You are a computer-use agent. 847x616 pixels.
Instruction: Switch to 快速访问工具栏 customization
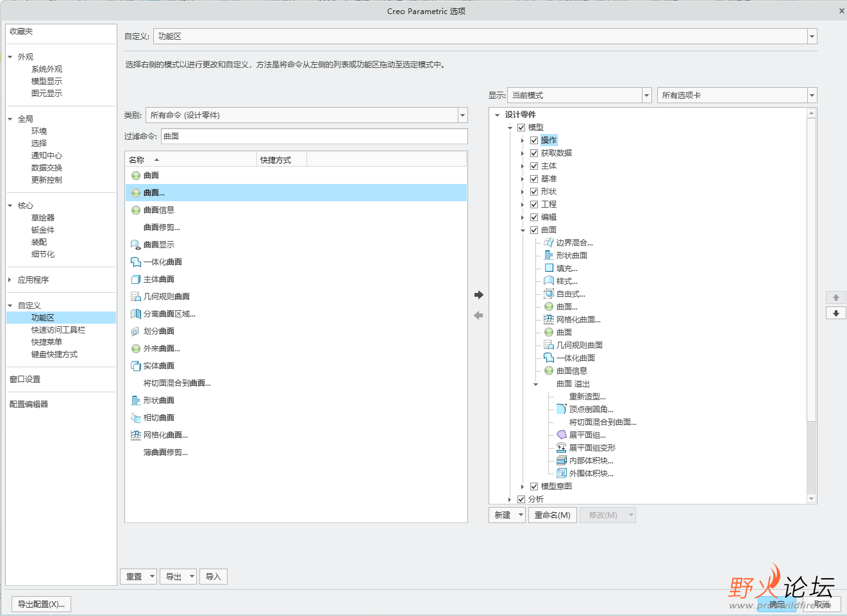pos(58,330)
